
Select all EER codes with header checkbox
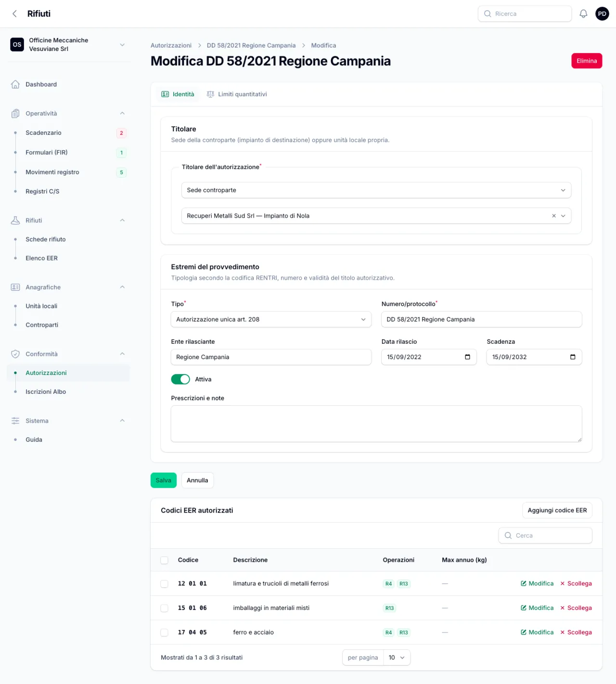pyautogui.click(x=165, y=560)
